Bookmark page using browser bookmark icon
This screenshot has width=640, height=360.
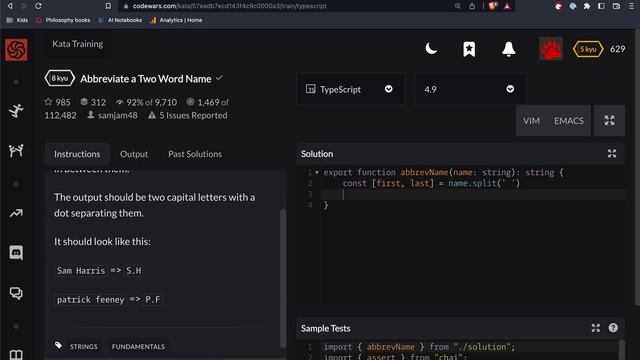pyautogui.click(x=108, y=6)
